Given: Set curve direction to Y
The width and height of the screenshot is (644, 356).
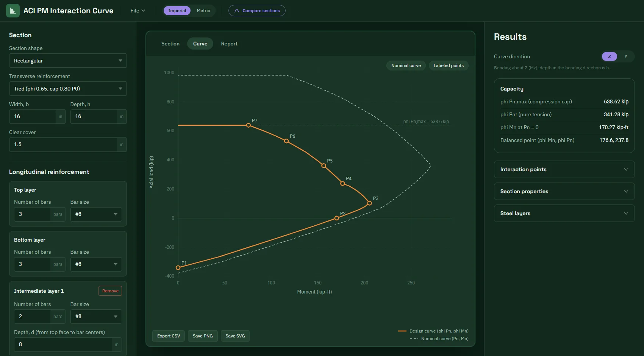Looking at the screenshot, I should (626, 56).
